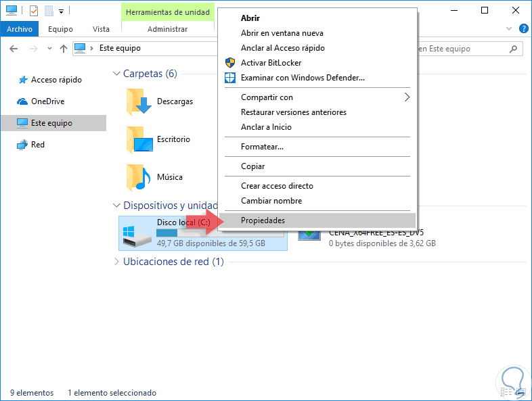The image size is (532, 401).
Task: Collapse the Dispositivos y unidades group
Action: point(116,206)
